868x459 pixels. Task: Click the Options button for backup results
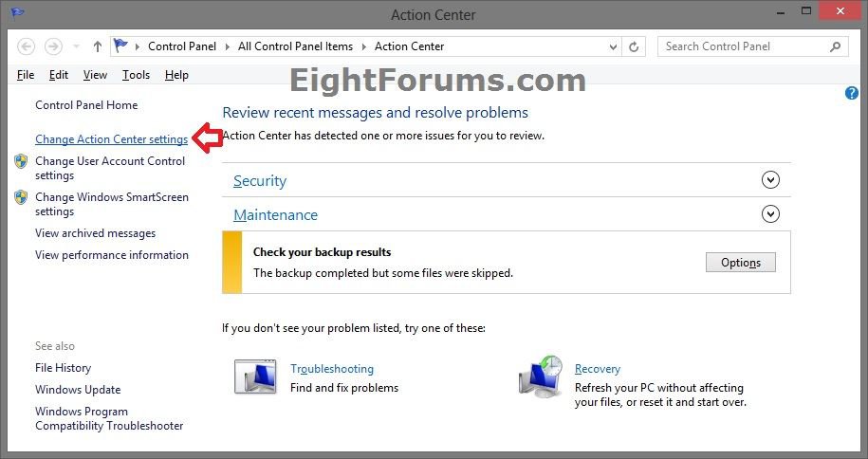coord(740,263)
